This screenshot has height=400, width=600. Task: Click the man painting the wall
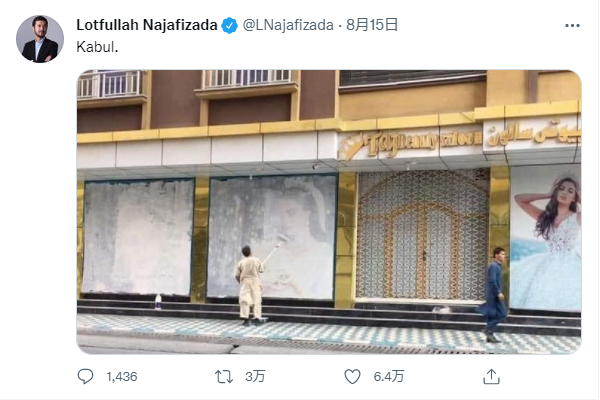point(251,285)
